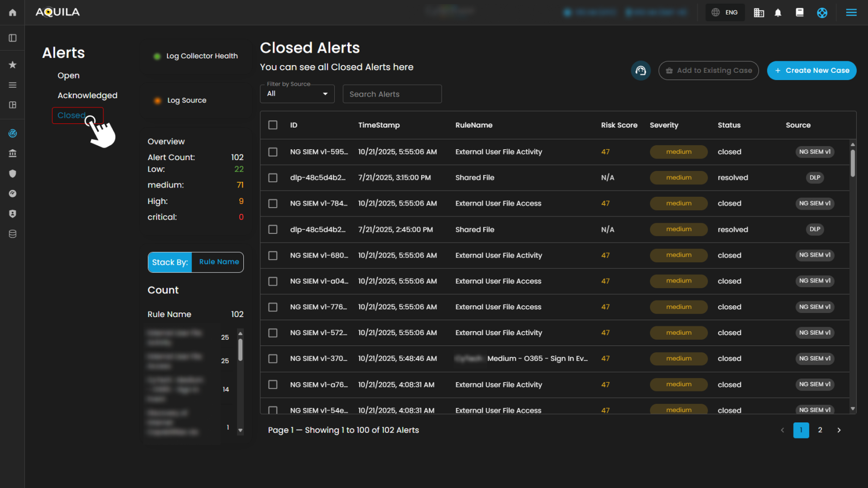Viewport: 868px width, 488px height.
Task: Click the Search Alerts input field
Action: [x=392, y=94]
